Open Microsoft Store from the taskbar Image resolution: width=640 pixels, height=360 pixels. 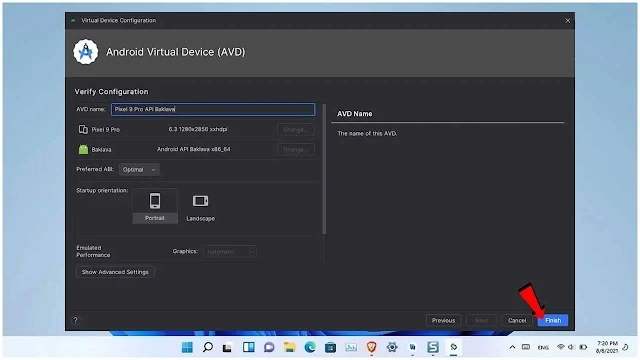[x=331, y=347]
